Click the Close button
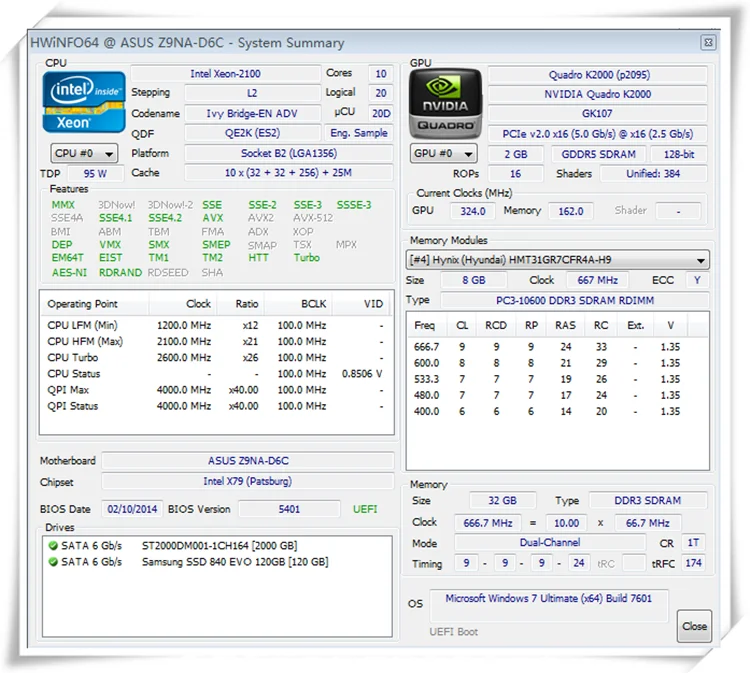Viewport: 750px width, 673px height. click(694, 626)
